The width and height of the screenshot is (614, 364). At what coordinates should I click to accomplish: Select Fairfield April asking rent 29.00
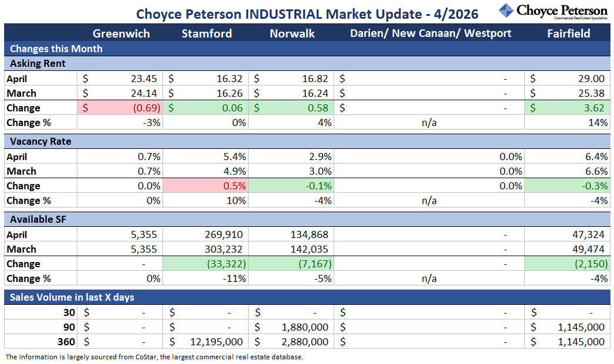[x=568, y=79]
